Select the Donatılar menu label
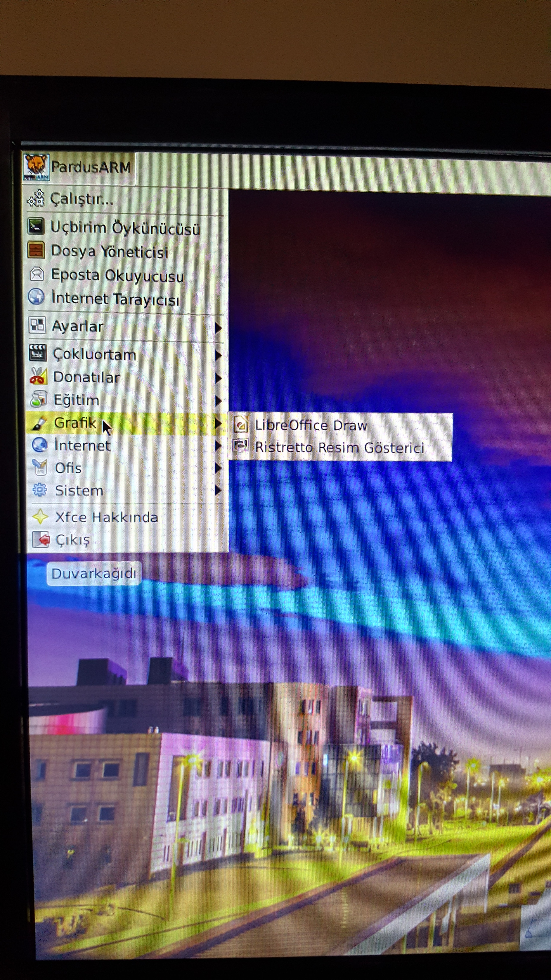The height and width of the screenshot is (980, 551). [86, 377]
